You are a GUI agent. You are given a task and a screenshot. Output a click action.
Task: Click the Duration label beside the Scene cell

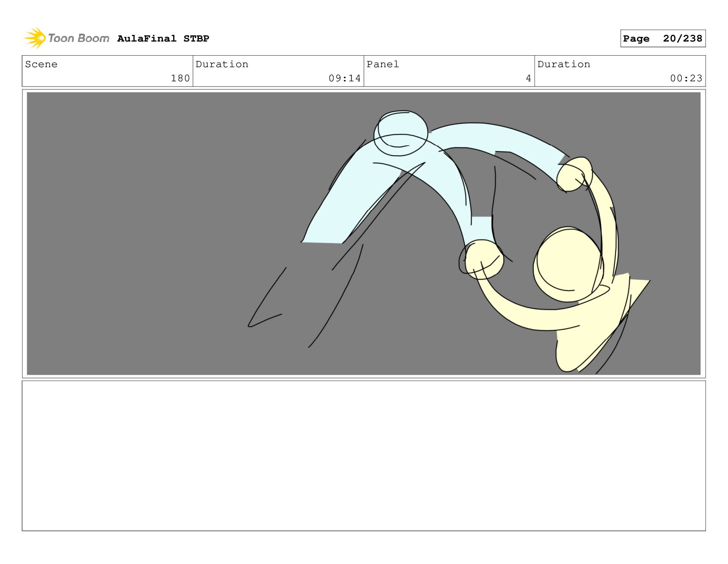click(222, 64)
